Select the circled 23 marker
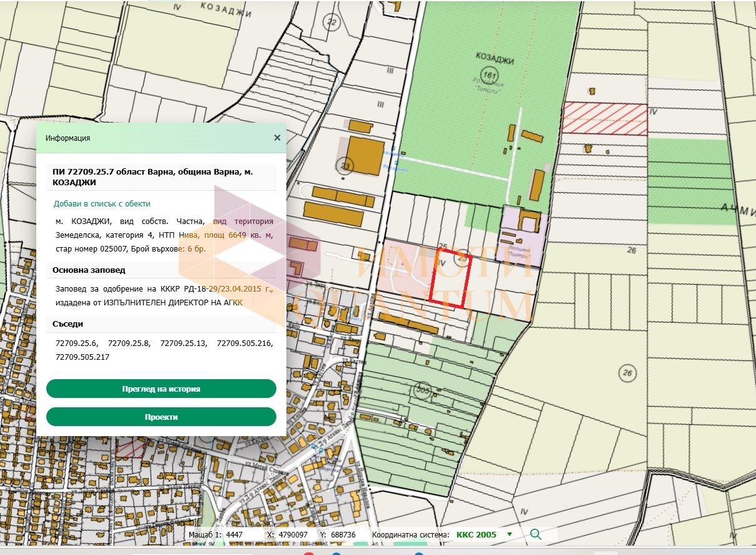 tap(344, 166)
